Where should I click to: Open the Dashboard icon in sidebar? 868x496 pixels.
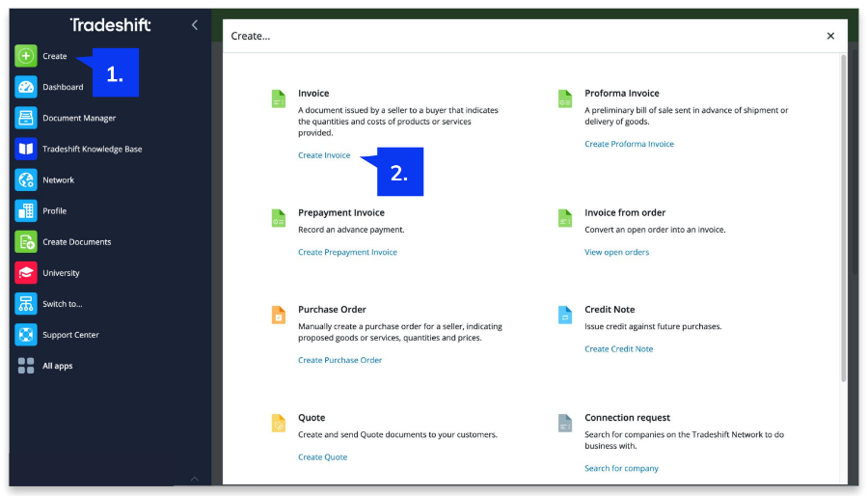tap(26, 87)
